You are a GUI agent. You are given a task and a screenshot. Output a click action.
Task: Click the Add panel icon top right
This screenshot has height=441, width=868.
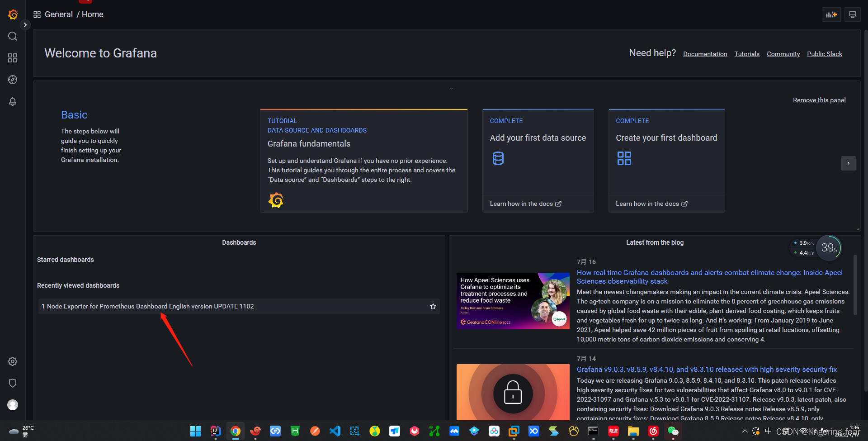tap(831, 14)
